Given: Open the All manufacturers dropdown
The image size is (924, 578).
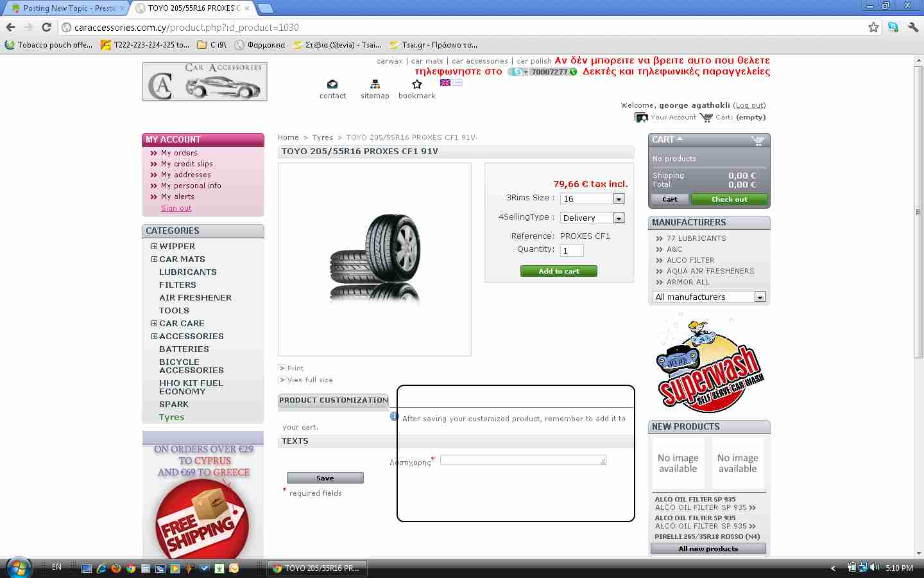Looking at the screenshot, I should click(709, 297).
